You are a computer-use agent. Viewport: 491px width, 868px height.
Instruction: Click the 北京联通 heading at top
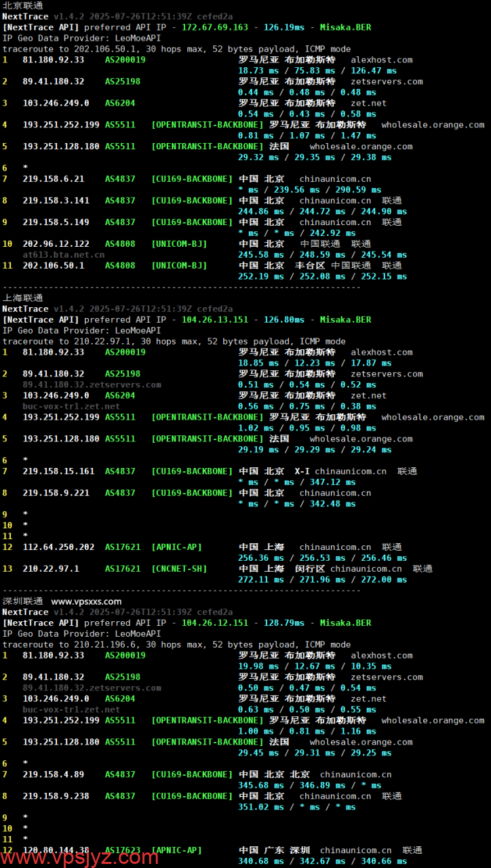coord(22,5)
